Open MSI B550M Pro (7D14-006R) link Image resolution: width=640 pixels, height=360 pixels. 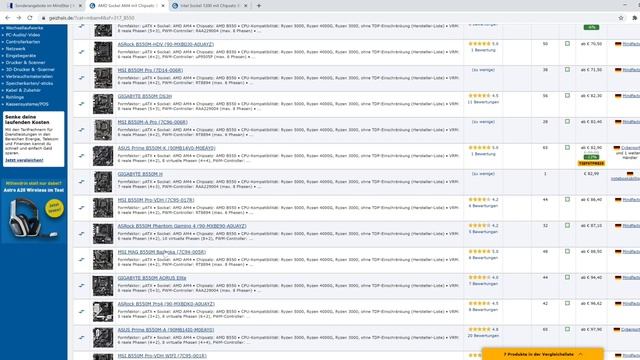tap(150, 70)
